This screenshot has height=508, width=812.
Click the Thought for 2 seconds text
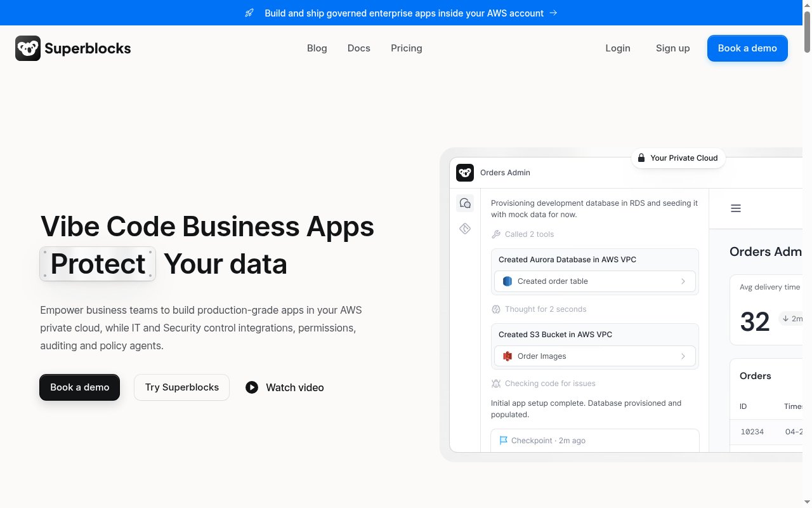tap(546, 309)
